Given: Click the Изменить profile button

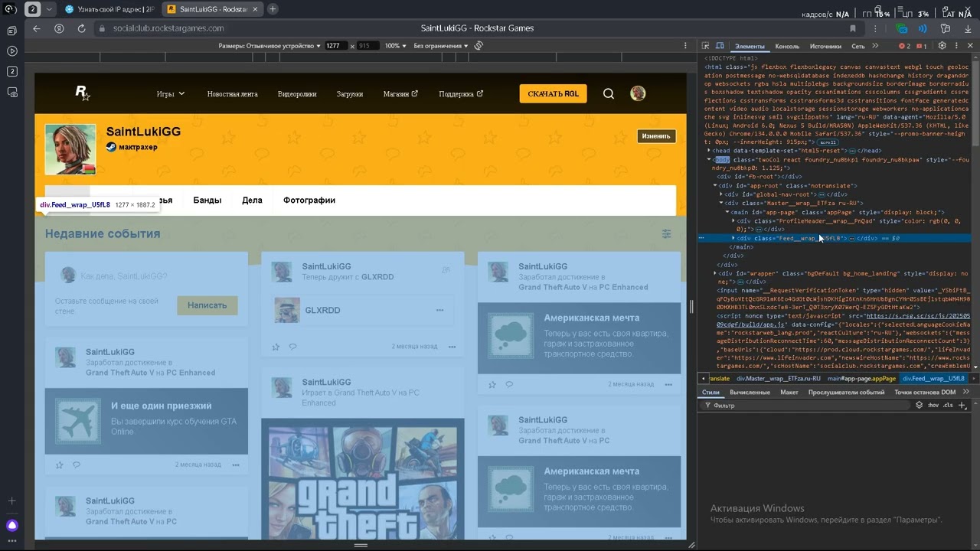Looking at the screenshot, I should [656, 136].
